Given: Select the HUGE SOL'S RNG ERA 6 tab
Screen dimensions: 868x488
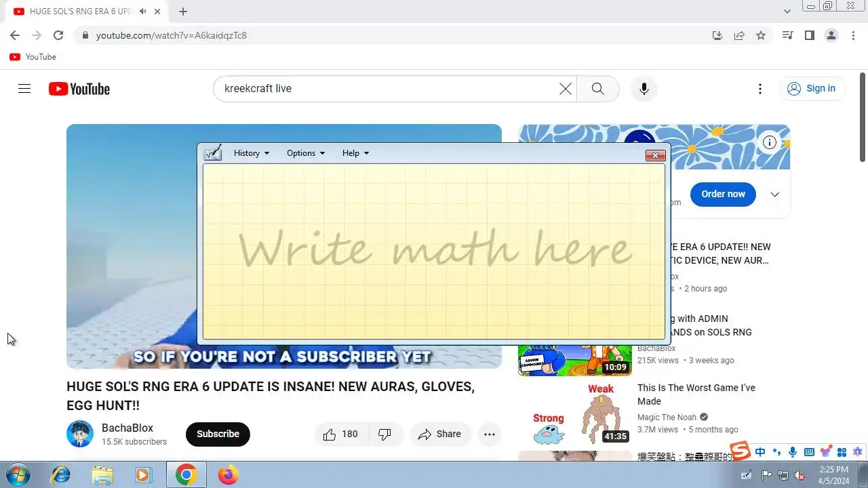Looking at the screenshot, I should pyautogui.click(x=81, y=12).
